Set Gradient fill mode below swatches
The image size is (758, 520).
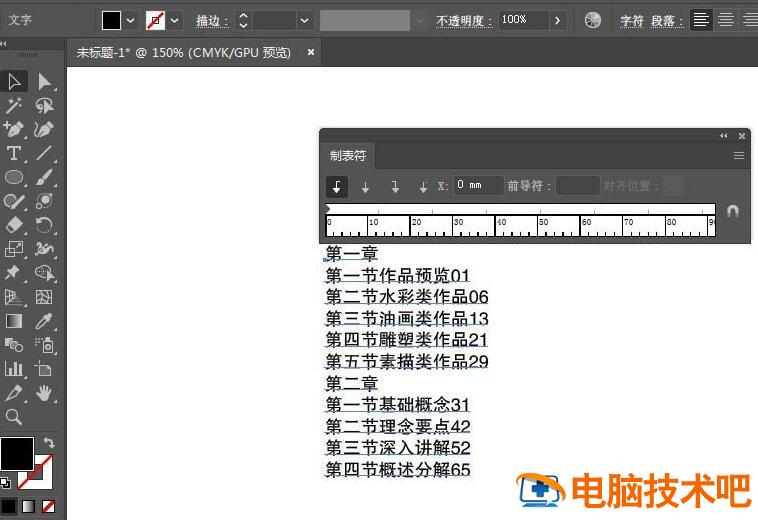tap(28, 506)
